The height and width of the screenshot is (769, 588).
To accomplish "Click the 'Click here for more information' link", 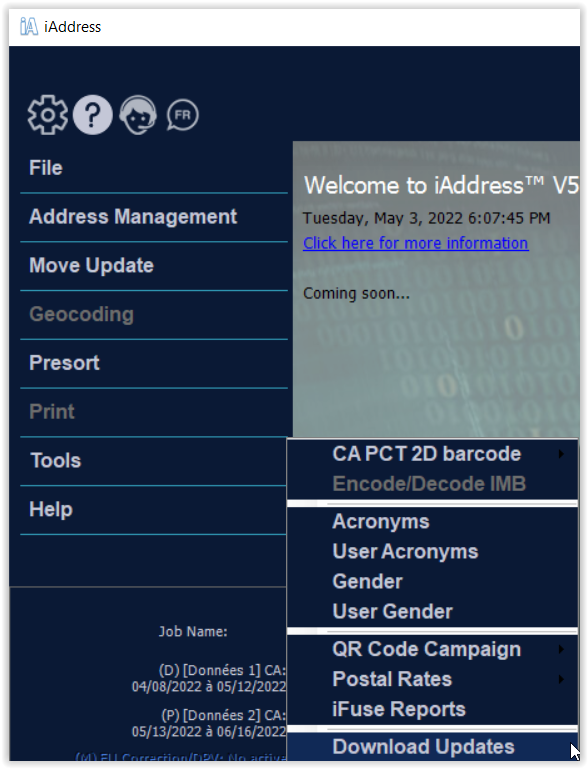I will 415,243.
